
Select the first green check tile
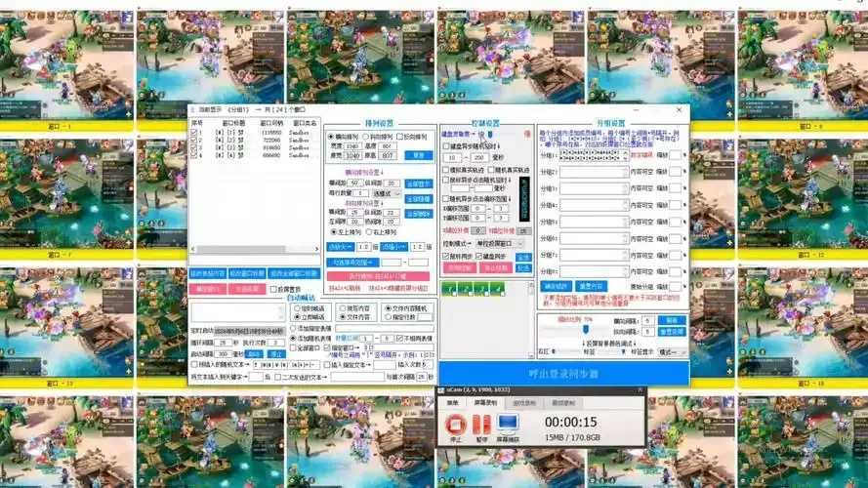(x=449, y=289)
